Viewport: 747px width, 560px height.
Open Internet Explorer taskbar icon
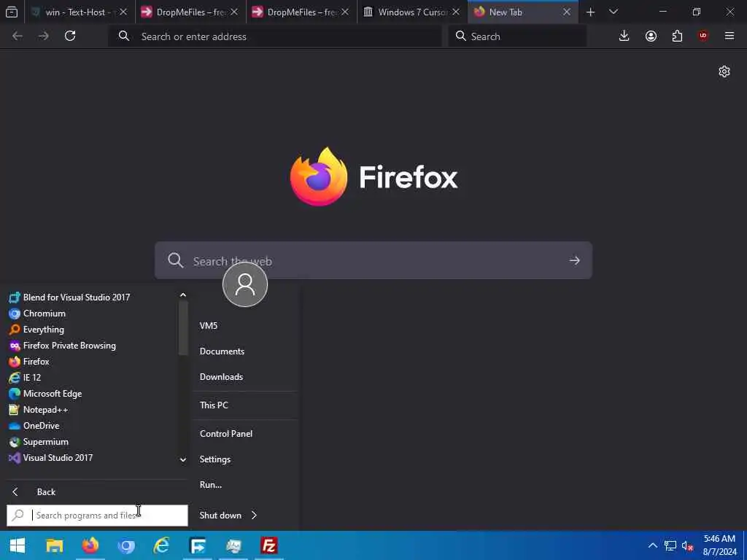[161, 545]
